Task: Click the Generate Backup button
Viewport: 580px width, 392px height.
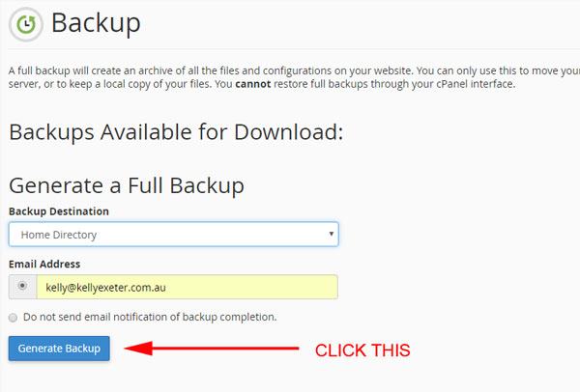Action: point(59,349)
